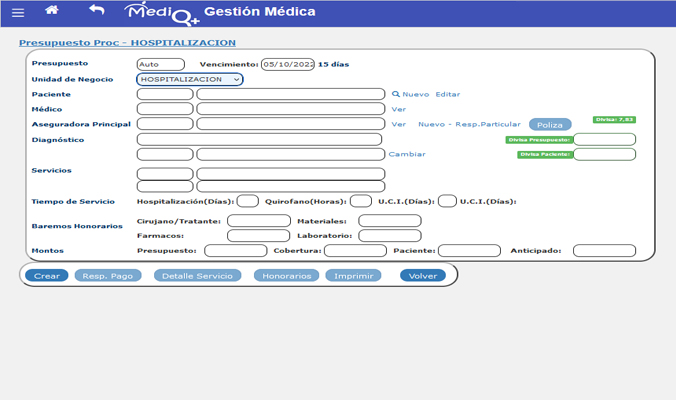Click the Nuevo - Resp.Particular link
The image size is (676, 400).
click(x=469, y=124)
